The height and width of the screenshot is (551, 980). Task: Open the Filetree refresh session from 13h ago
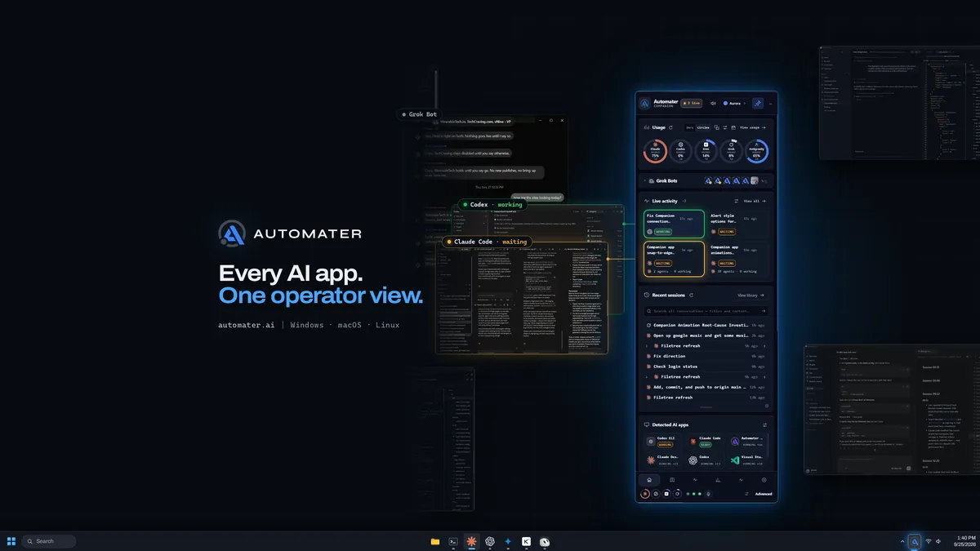(706, 398)
